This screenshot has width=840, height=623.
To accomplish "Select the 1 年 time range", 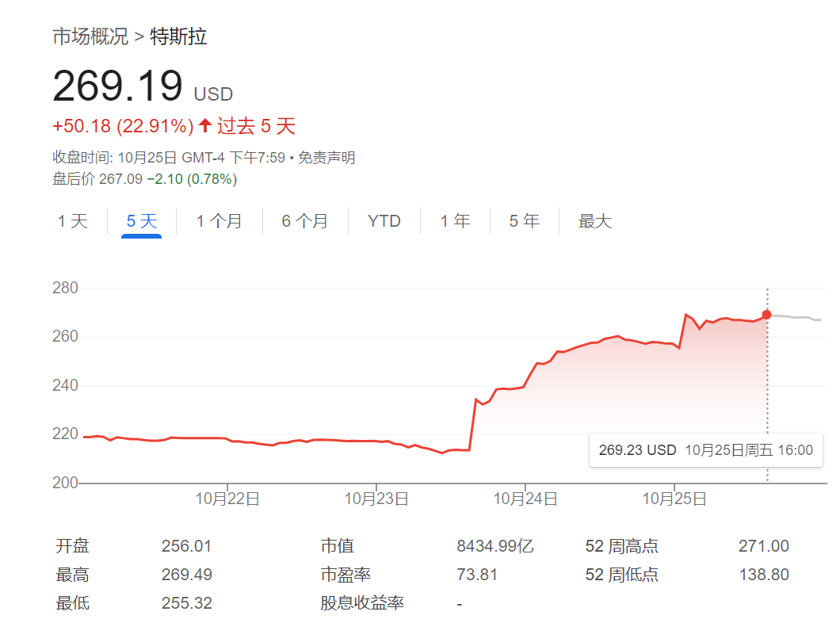I will (x=454, y=221).
